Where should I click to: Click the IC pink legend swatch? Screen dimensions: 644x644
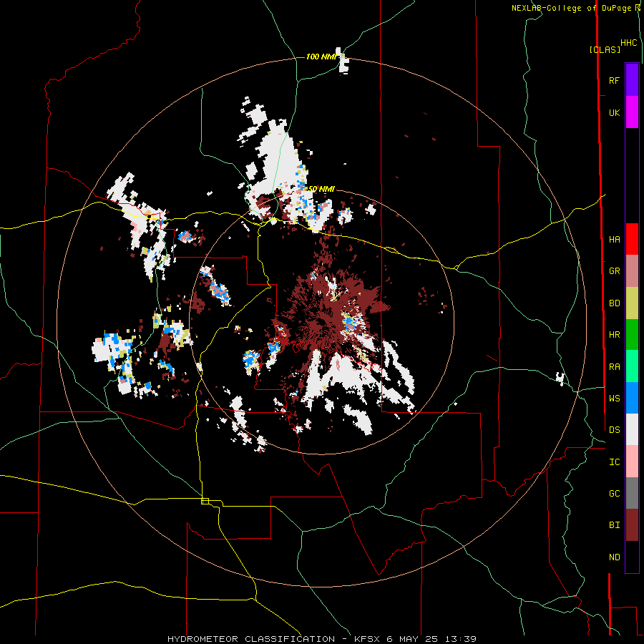tap(632, 462)
